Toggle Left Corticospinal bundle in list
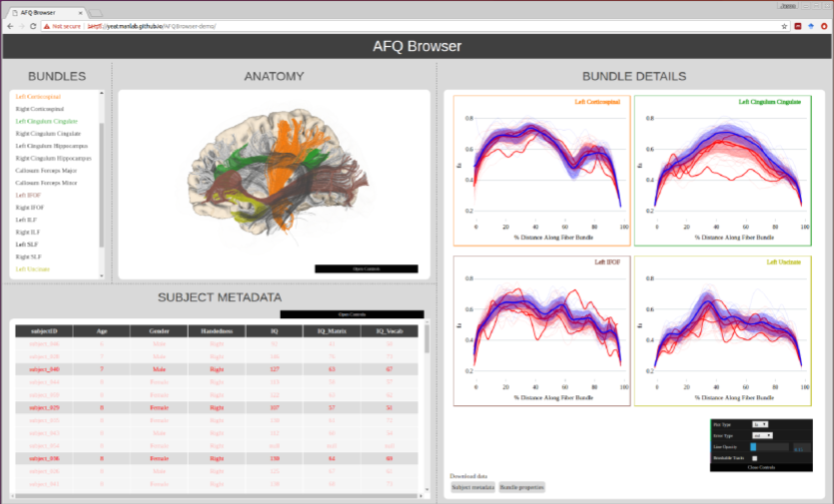This screenshot has height=504, width=834. pyautogui.click(x=37, y=97)
